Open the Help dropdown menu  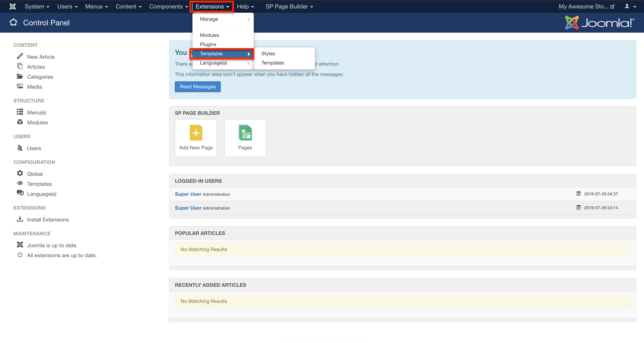[245, 7]
